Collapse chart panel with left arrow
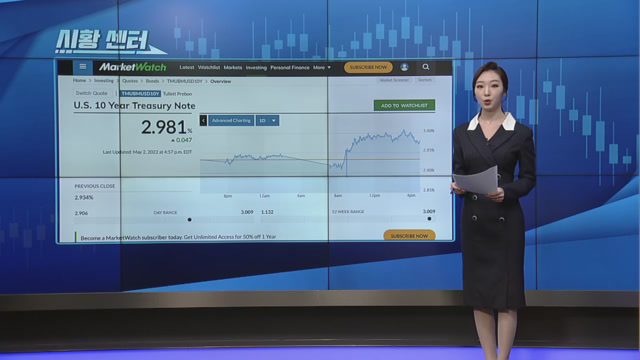The image size is (640, 360). [203, 120]
